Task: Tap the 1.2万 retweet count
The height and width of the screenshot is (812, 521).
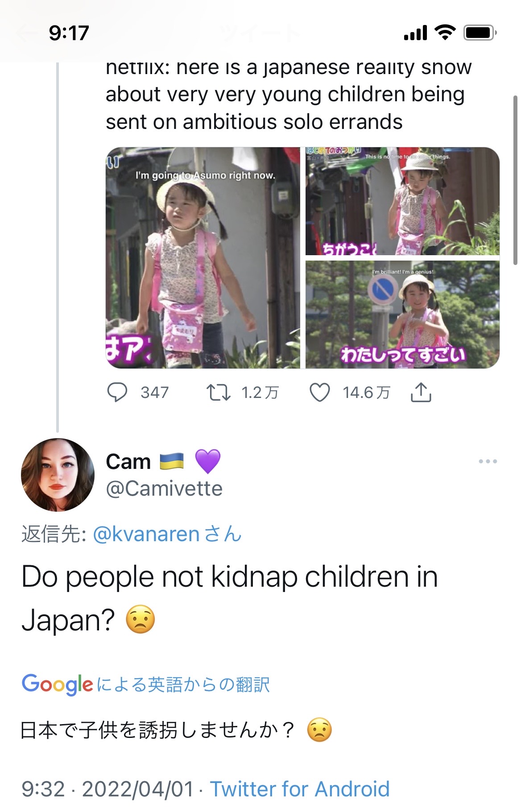Action: click(260, 393)
